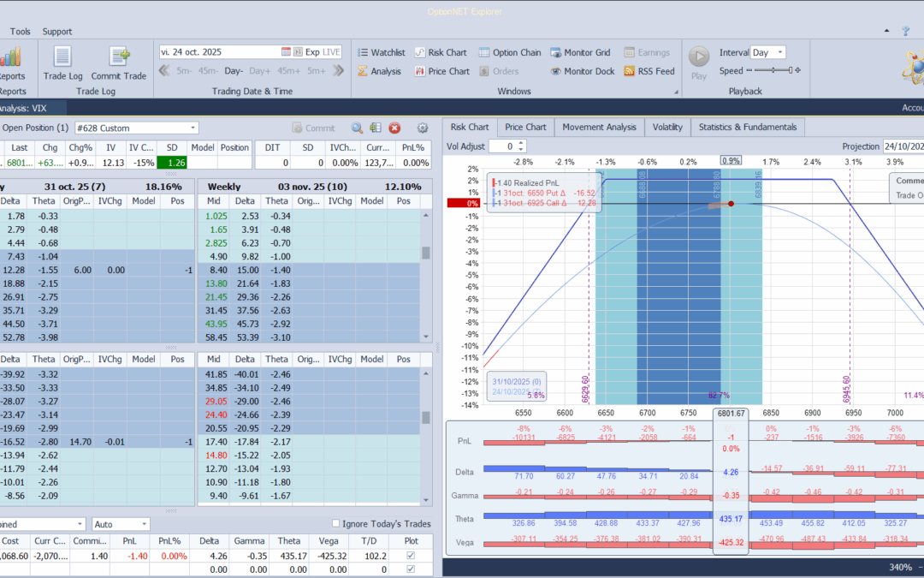The height and width of the screenshot is (578, 924).
Task: Click the red delete position icon
Action: pos(394,128)
